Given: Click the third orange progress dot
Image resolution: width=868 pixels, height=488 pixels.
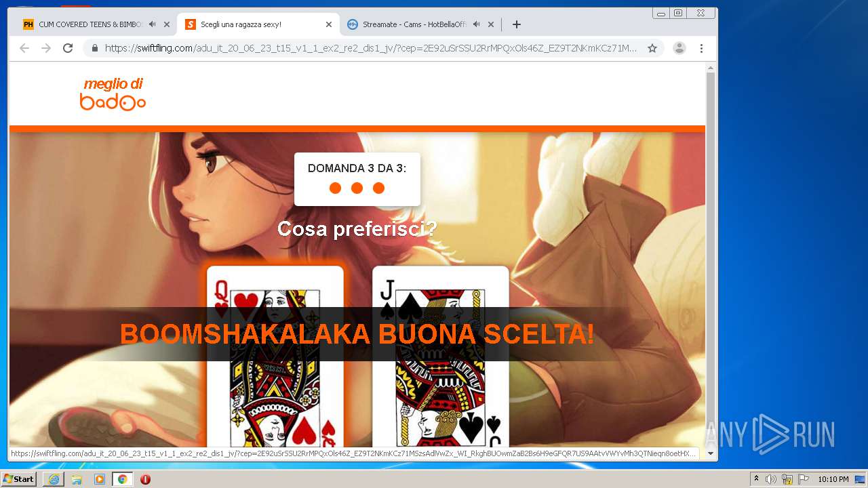Looking at the screenshot, I should pos(378,188).
